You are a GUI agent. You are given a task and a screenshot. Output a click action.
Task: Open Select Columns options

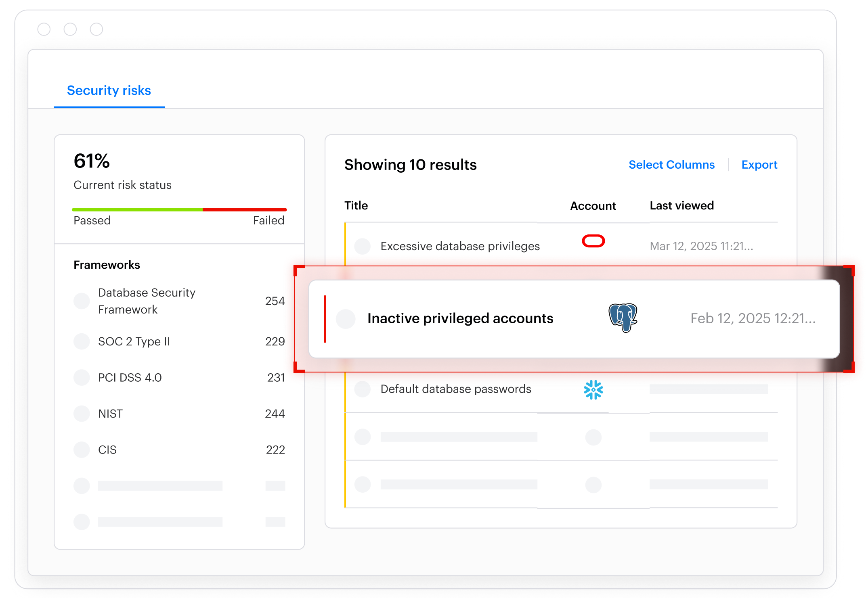[x=671, y=165]
